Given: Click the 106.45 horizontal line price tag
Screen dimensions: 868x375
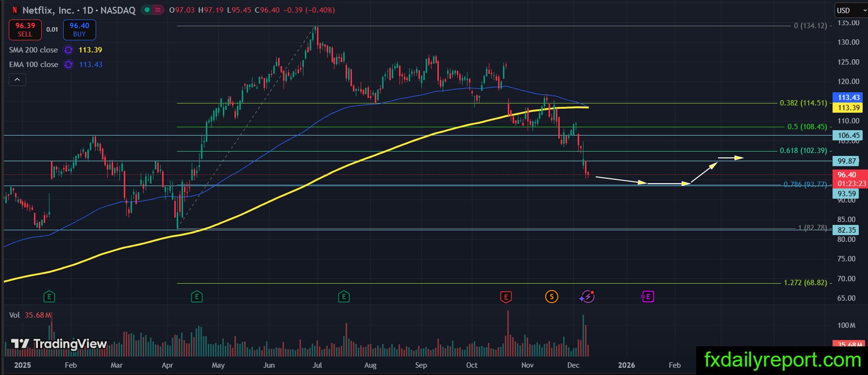Looking at the screenshot, I should pos(849,136).
